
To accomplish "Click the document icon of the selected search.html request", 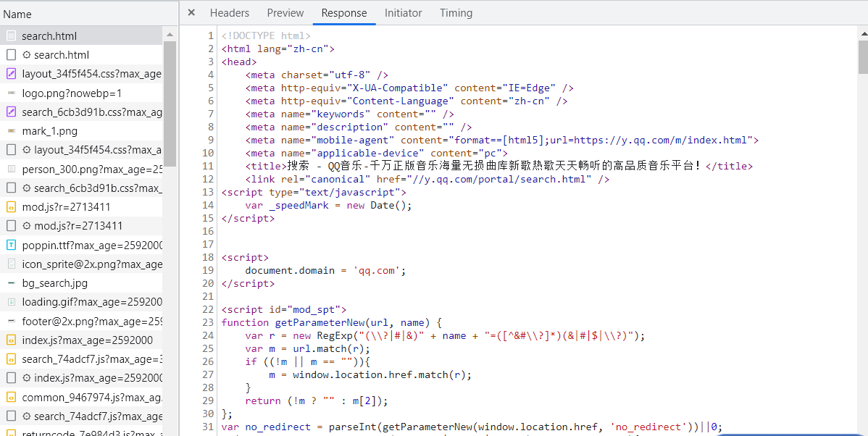I will click(x=11, y=36).
